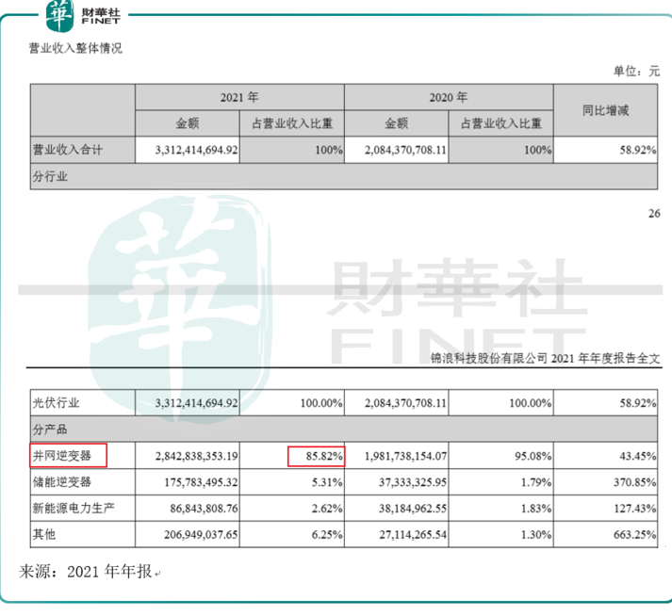Select the 储能逆变器 row label
Image resolution: width=672 pixels, height=616 pixels.
(62, 483)
